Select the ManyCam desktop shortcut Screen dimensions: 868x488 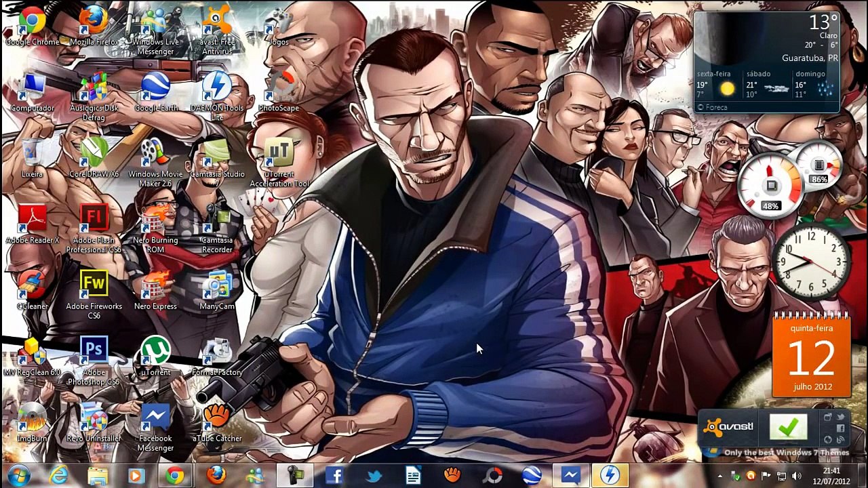(x=217, y=291)
